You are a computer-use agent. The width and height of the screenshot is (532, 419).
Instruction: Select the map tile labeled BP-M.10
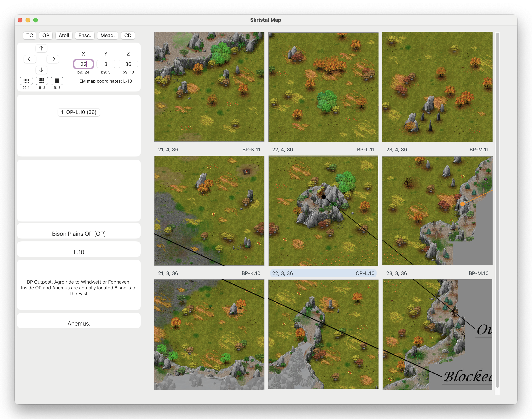coord(437,210)
